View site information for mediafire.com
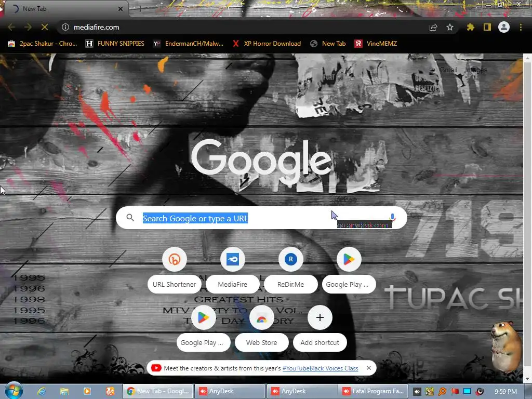This screenshot has width=532, height=399. (65, 27)
